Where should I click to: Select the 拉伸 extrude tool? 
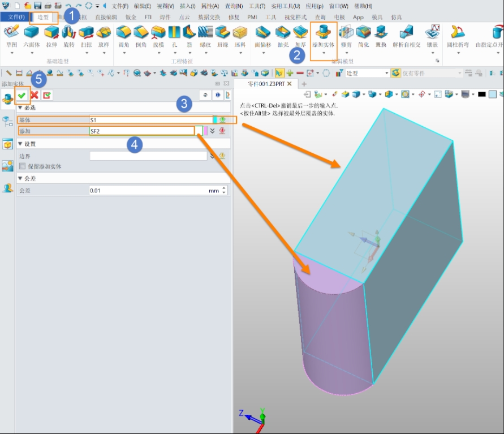click(51, 36)
